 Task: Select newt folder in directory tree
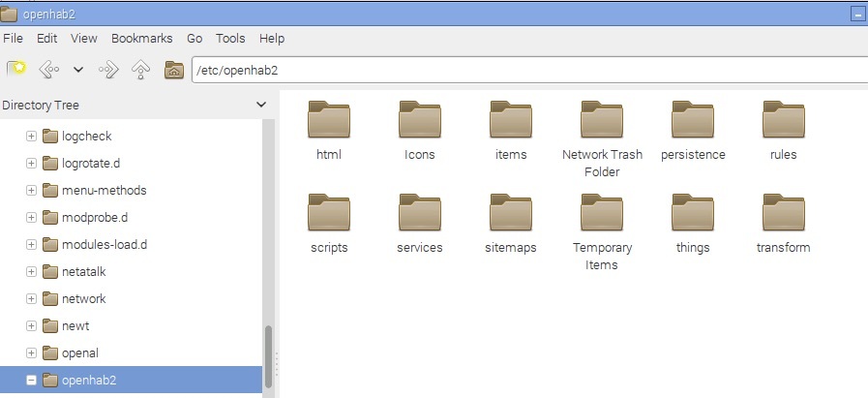pyautogui.click(x=66, y=326)
